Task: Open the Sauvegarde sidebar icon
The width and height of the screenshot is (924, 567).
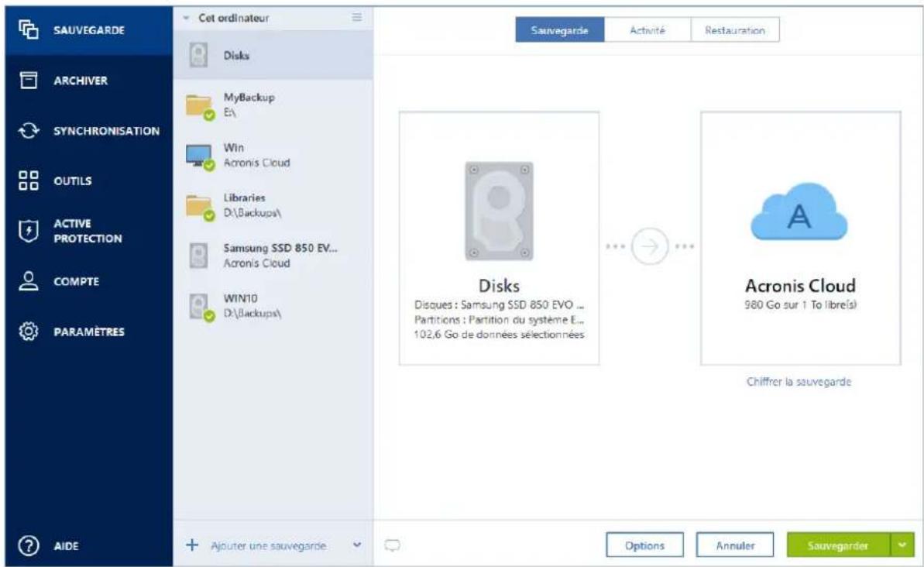Action: (x=29, y=29)
